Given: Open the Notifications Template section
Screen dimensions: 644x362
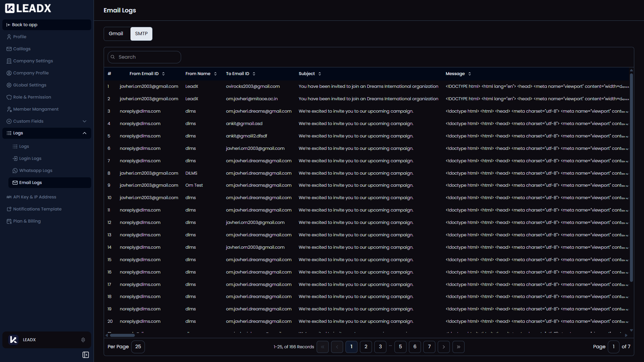Looking at the screenshot, I should coord(37,209).
